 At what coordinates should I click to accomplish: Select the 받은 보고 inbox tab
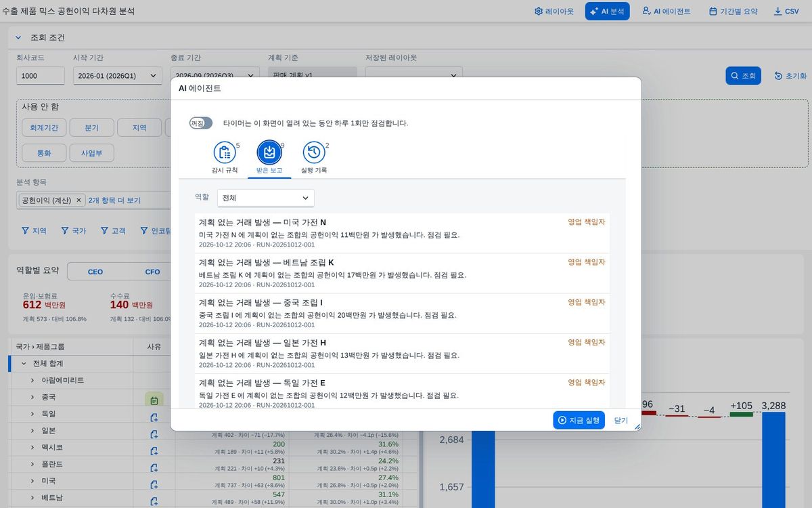pos(269,158)
